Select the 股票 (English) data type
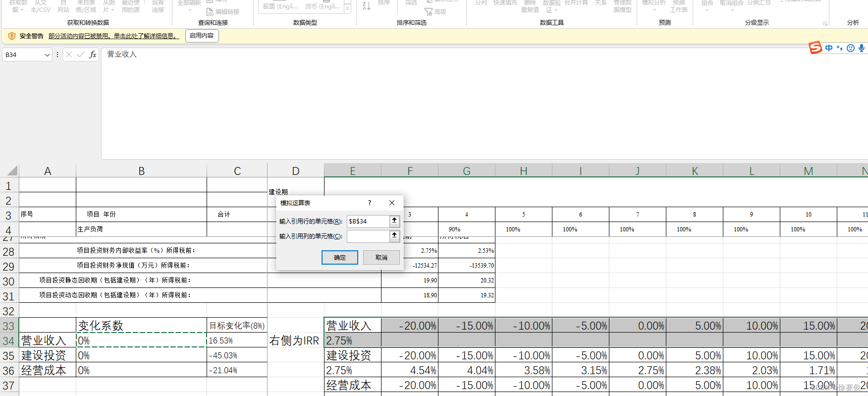Viewport: 868px width, 396px height. [280, 6]
